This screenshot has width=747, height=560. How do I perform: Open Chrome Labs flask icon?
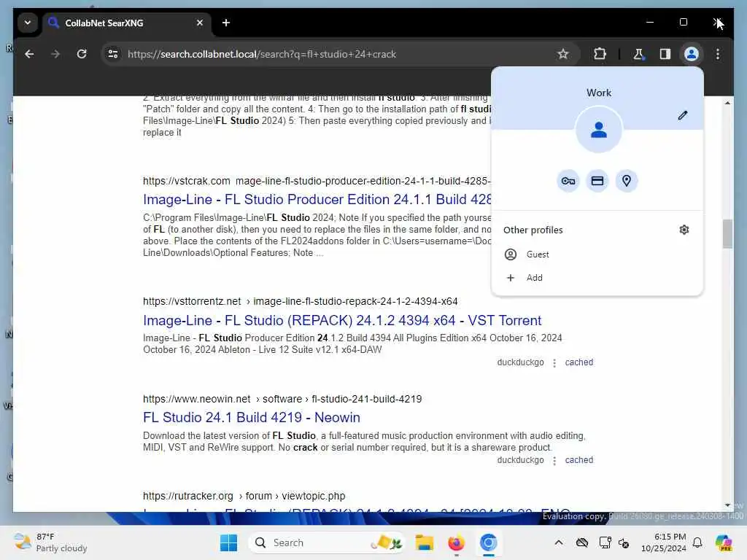click(x=638, y=54)
